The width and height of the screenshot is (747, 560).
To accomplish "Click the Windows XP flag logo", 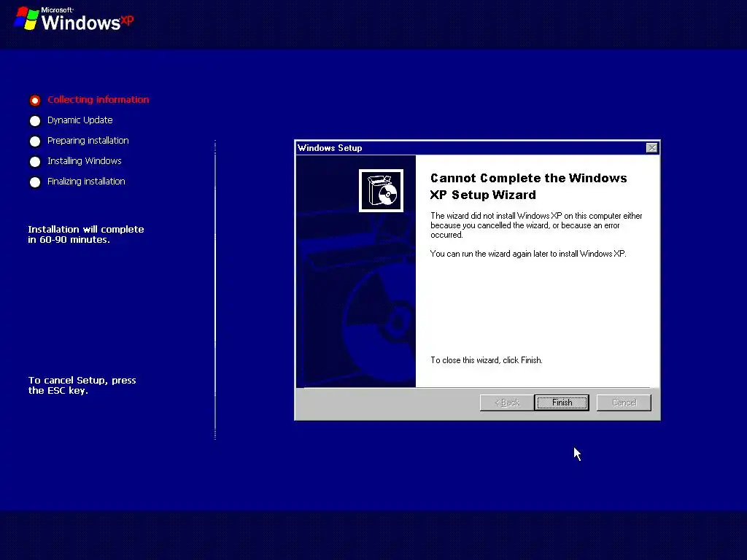I will (27, 18).
